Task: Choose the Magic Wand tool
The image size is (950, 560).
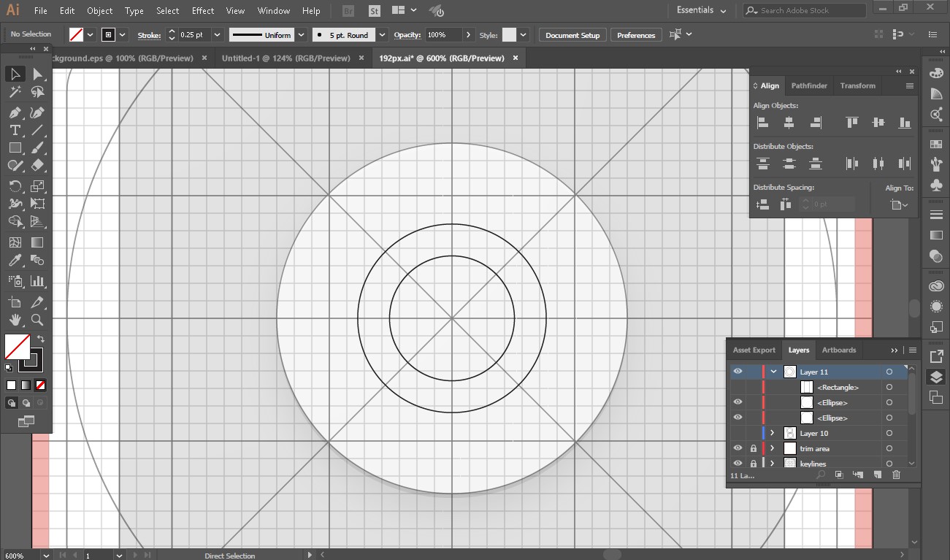Action: [15, 92]
